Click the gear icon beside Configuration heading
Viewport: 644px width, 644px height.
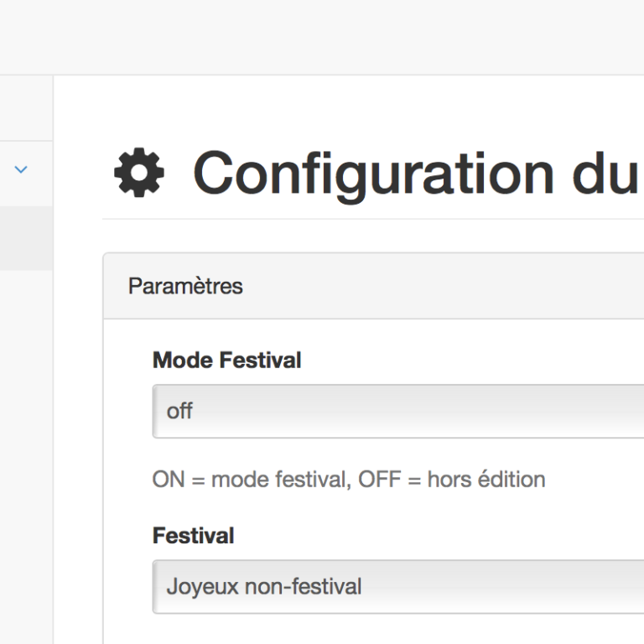[x=139, y=174]
